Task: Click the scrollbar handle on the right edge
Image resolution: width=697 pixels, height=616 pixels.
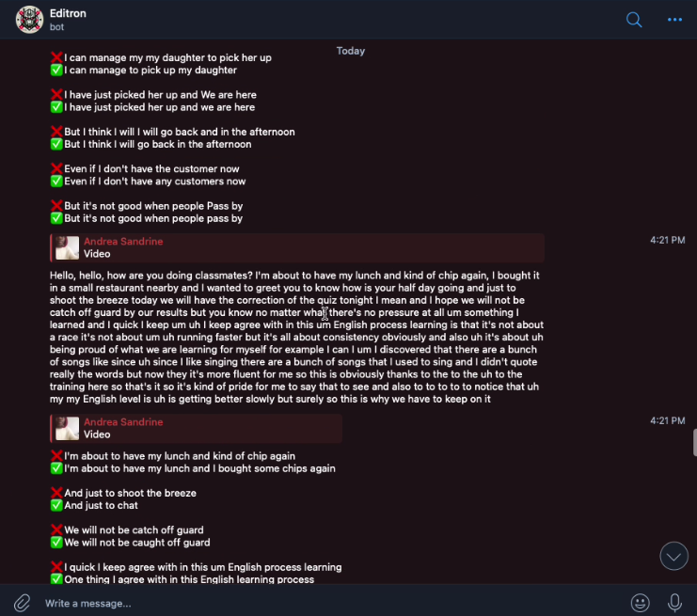Action: tap(694, 443)
